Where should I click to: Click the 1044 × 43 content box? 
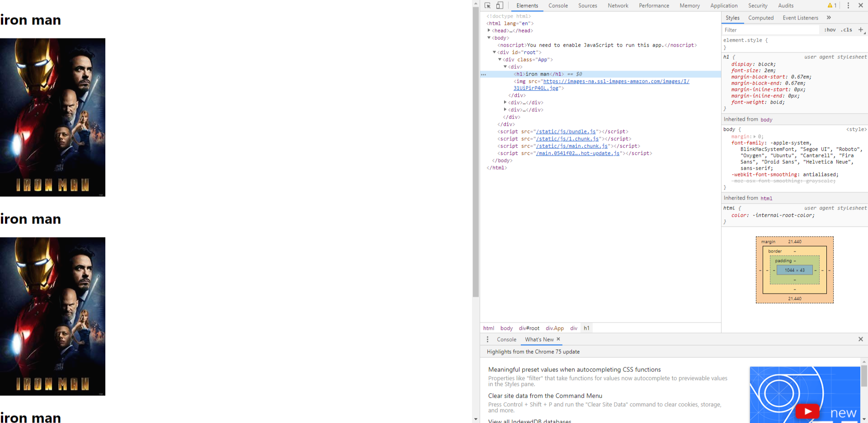pyautogui.click(x=794, y=270)
